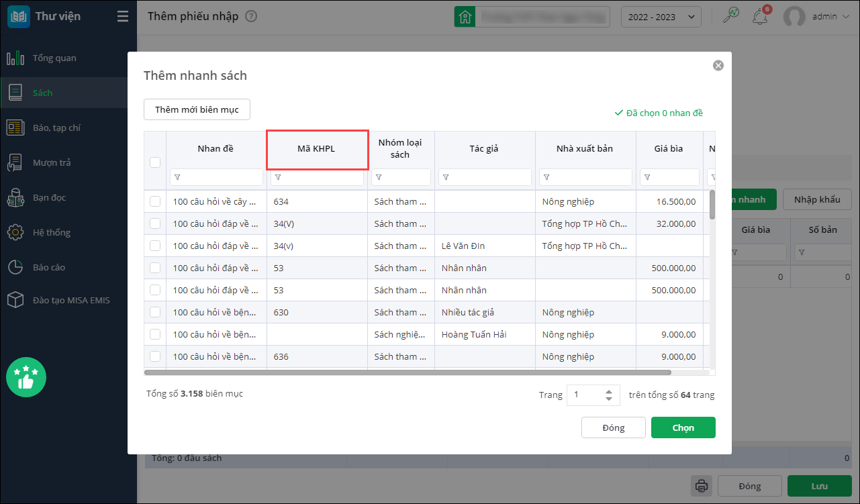Click the Sách book icon in sidebar
This screenshot has height=504, width=860.
(x=15, y=93)
